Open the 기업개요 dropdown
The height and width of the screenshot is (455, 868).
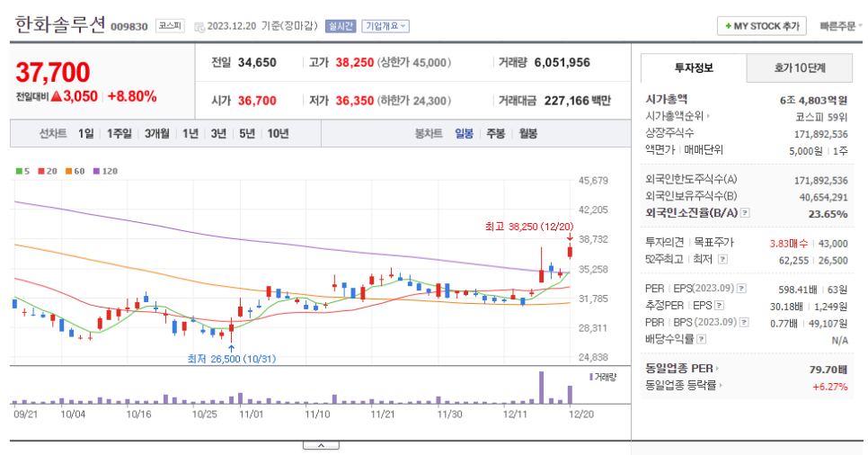tap(385, 26)
